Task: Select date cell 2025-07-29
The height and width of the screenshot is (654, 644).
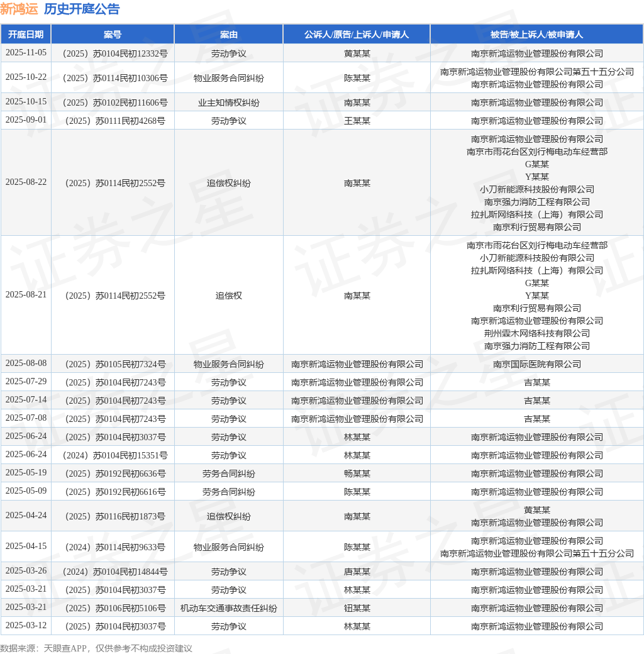Action: [26, 382]
